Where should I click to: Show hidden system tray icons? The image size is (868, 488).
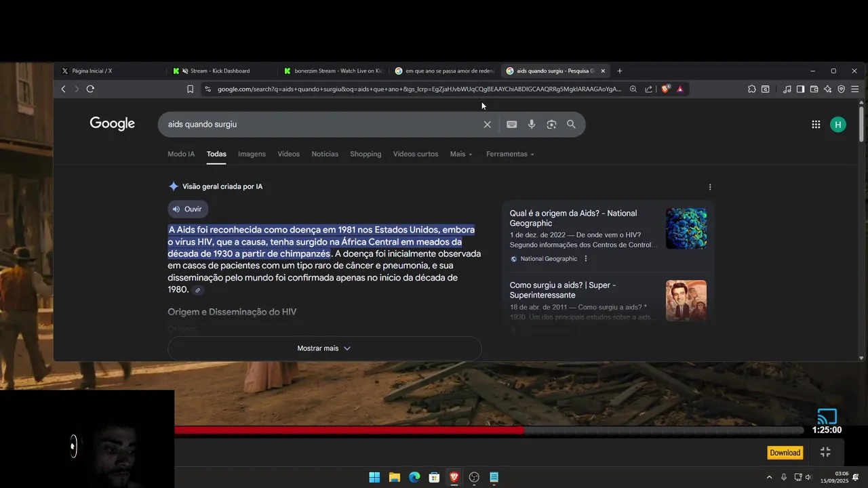click(x=769, y=477)
